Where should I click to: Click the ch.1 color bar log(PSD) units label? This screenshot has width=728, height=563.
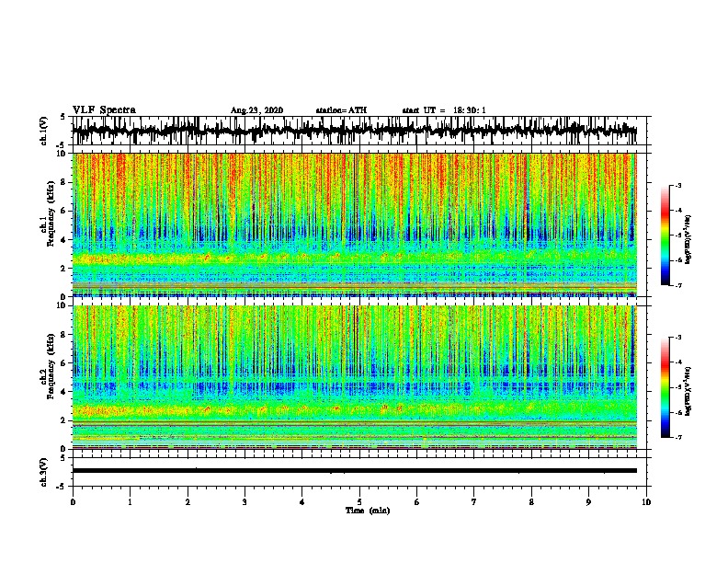(688, 239)
